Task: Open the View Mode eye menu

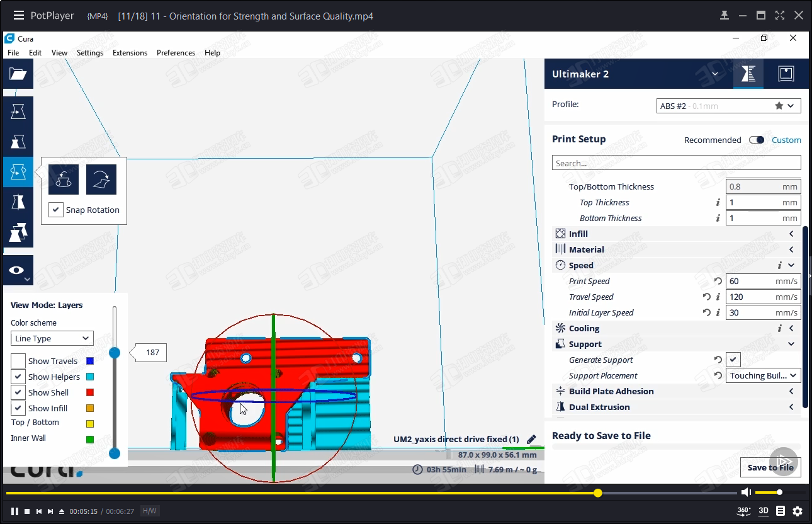Action: click(18, 270)
